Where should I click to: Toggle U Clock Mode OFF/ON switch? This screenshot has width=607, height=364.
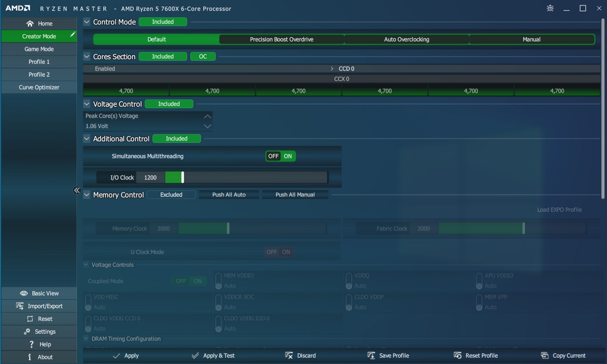tap(278, 252)
